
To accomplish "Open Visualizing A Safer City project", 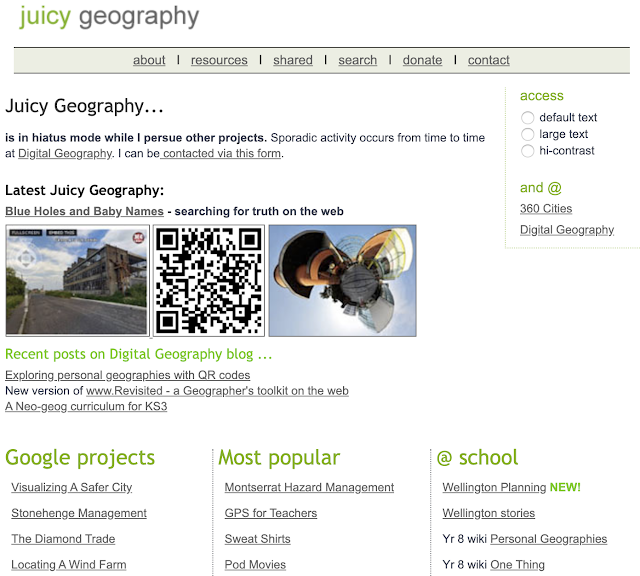I will [x=72, y=487].
